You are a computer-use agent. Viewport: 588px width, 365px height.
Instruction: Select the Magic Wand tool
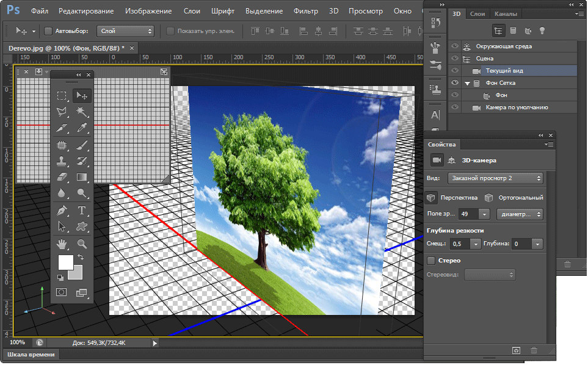coord(81,112)
